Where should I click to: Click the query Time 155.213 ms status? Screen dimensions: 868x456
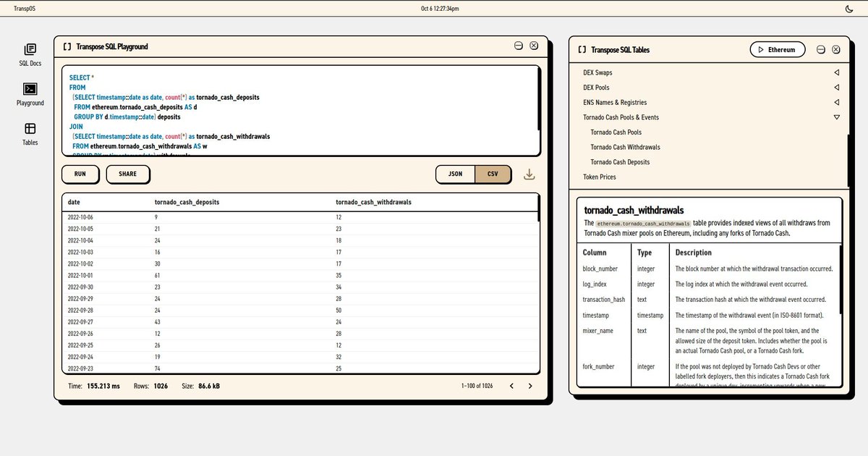(94, 387)
